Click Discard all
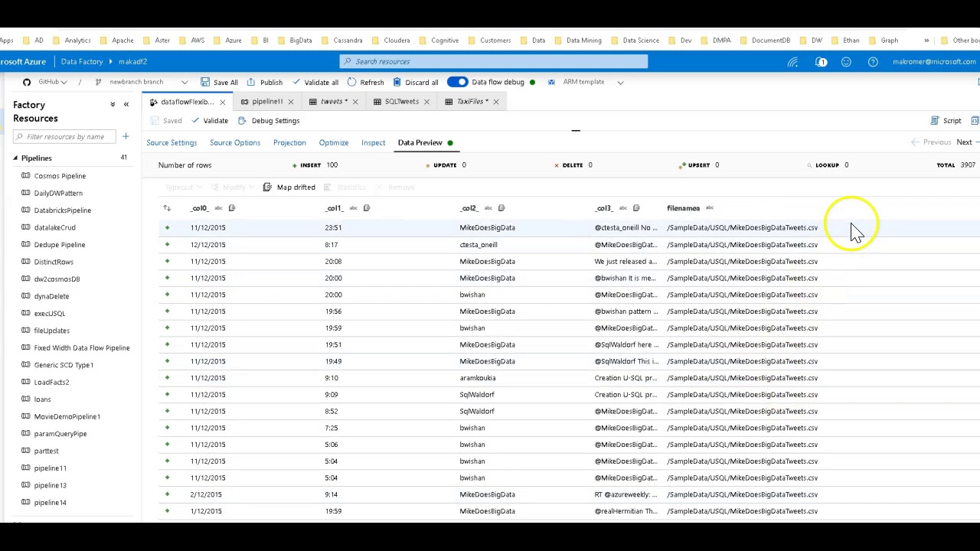Image resolution: width=980 pixels, height=551 pixels. click(416, 82)
